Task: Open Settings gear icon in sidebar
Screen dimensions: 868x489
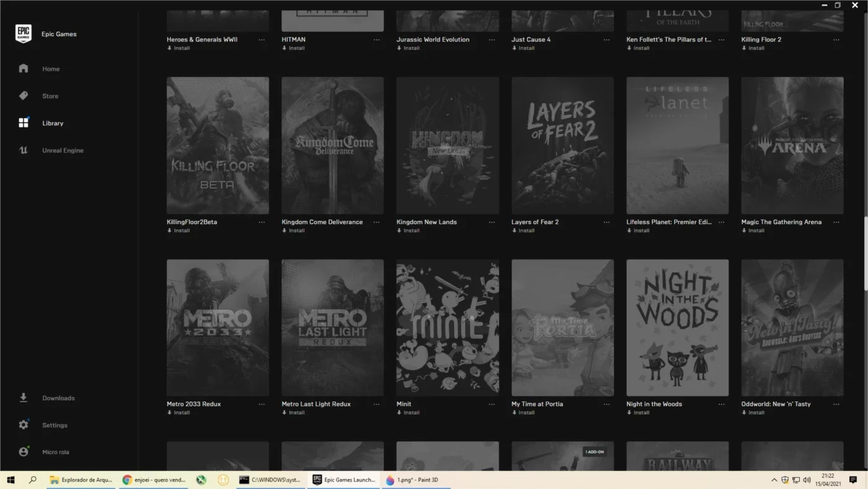Action: [x=24, y=425]
